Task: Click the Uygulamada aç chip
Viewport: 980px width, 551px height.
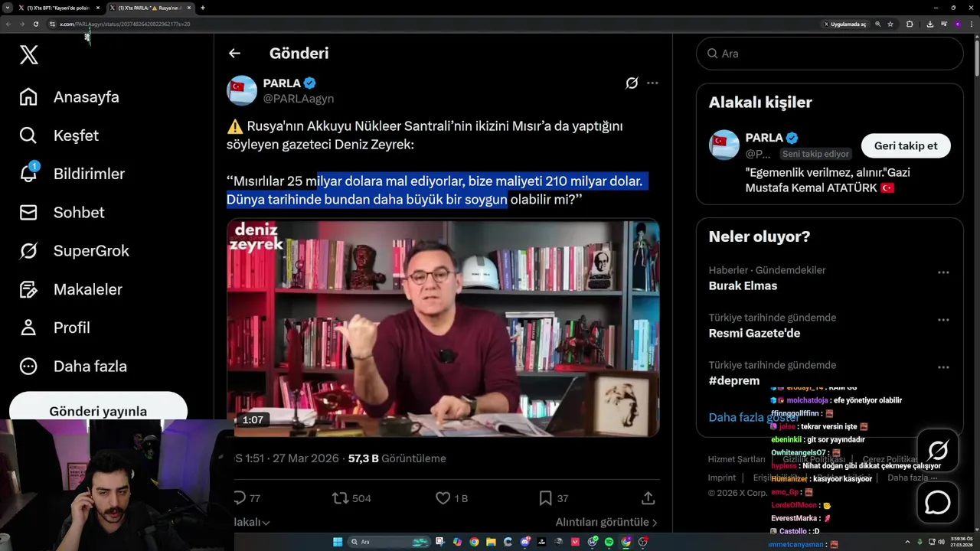Action: point(844,24)
